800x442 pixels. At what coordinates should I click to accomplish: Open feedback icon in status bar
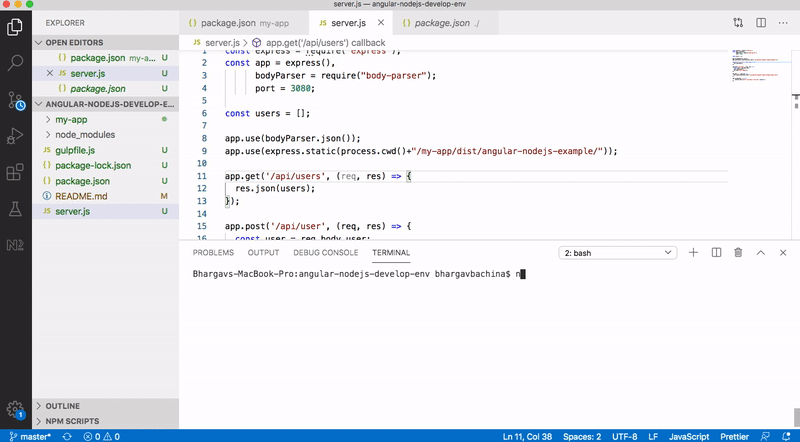coord(765,436)
